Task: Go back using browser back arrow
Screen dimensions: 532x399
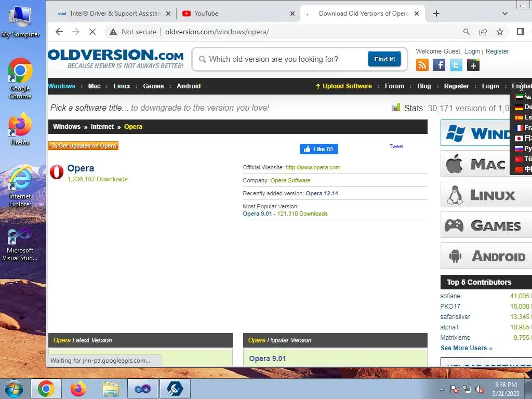Action: 59,32
